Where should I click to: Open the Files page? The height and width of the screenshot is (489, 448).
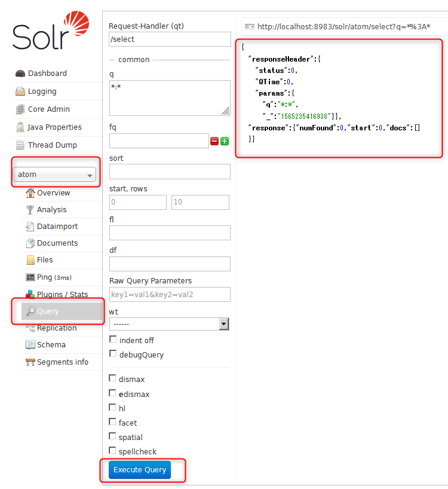45,260
